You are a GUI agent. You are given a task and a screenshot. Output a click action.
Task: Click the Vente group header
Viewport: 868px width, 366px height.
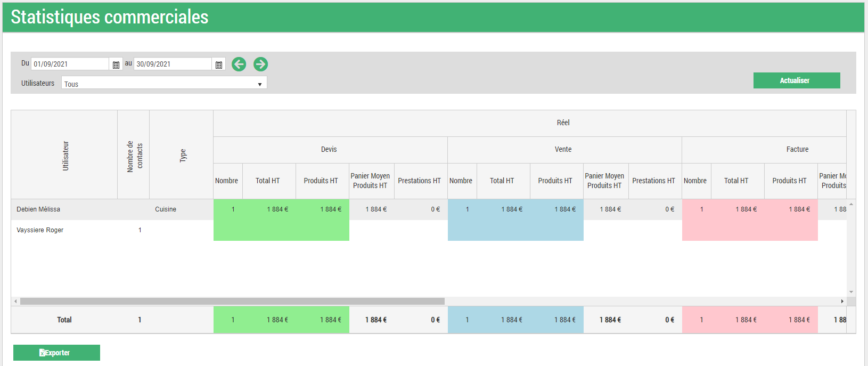pos(563,150)
